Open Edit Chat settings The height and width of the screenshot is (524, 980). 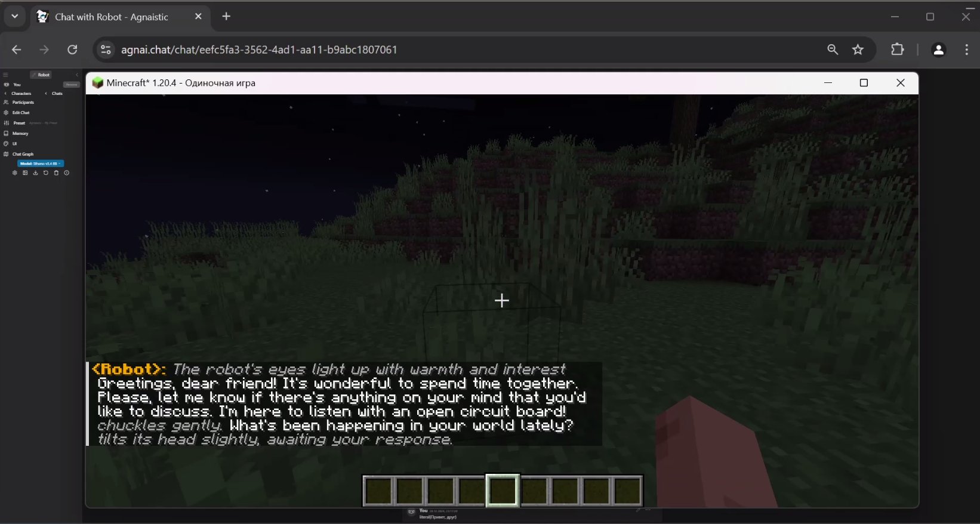(17, 113)
